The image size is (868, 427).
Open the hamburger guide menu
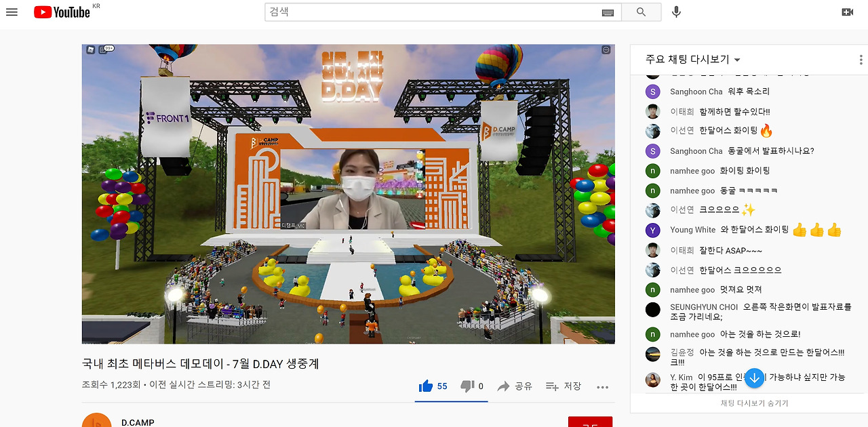click(12, 12)
